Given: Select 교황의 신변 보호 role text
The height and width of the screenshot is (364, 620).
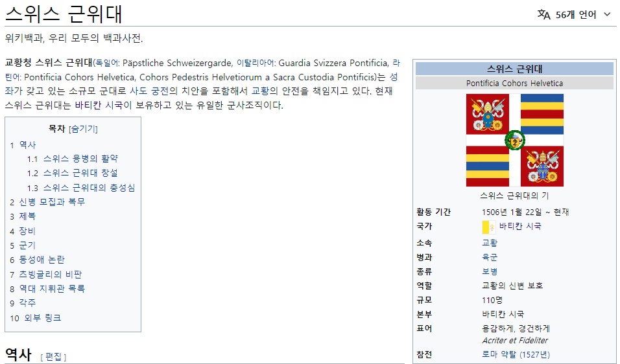Looking at the screenshot, I should point(512,286).
